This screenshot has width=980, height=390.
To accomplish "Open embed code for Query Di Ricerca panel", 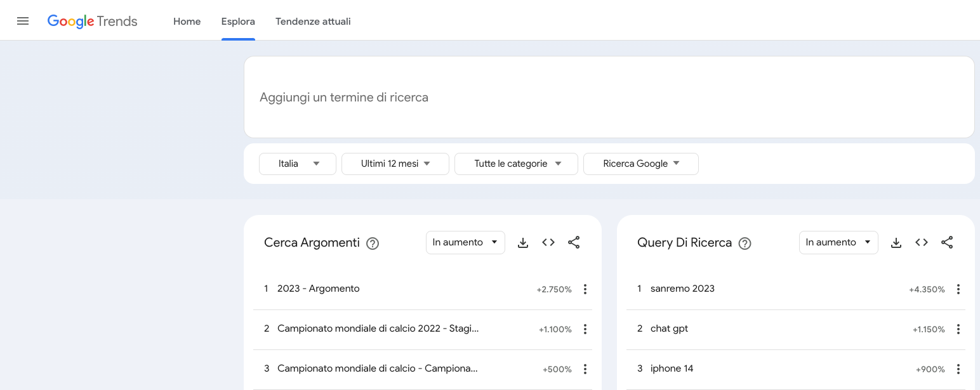I will click(x=922, y=242).
